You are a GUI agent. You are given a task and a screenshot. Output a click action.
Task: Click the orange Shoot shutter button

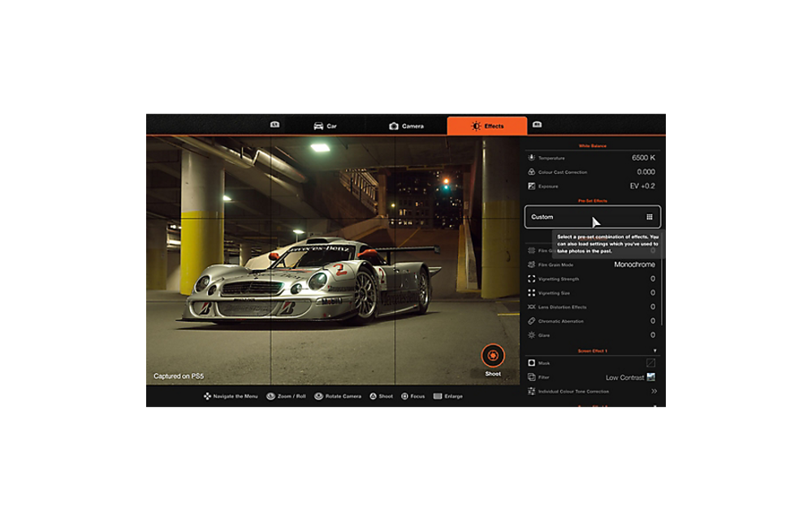click(x=493, y=355)
